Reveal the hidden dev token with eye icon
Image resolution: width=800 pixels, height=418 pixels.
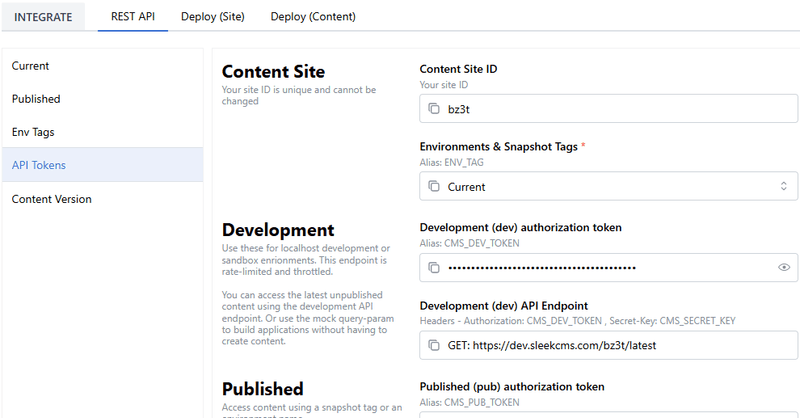point(784,267)
